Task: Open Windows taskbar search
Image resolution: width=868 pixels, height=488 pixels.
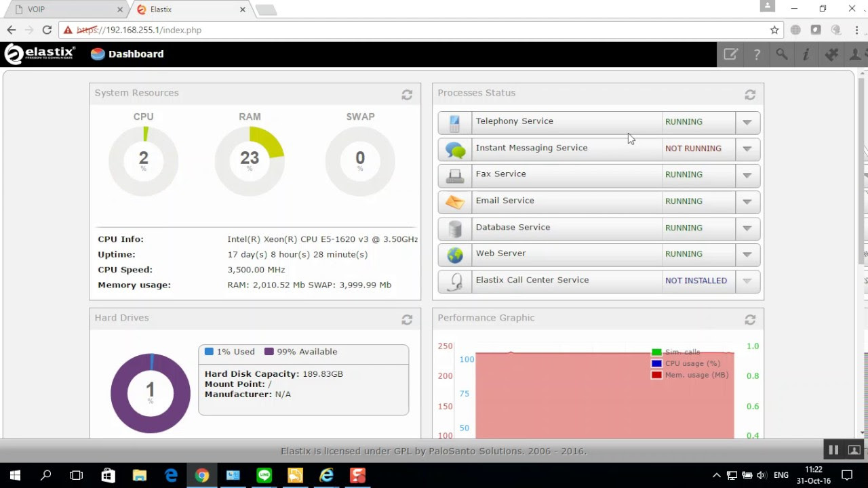Action: [46, 475]
